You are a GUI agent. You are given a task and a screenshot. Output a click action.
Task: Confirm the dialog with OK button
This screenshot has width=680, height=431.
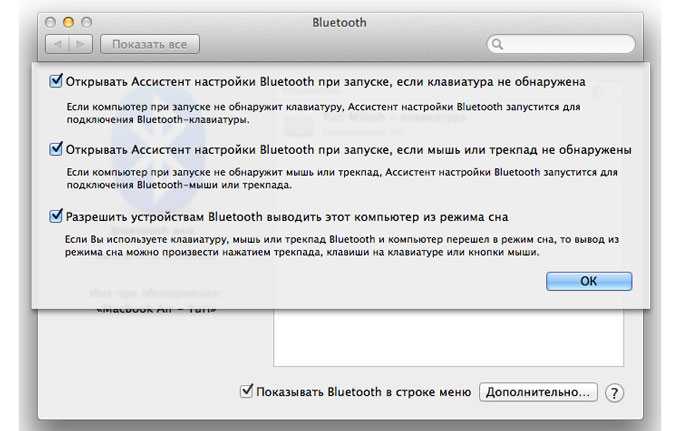pyautogui.click(x=589, y=281)
